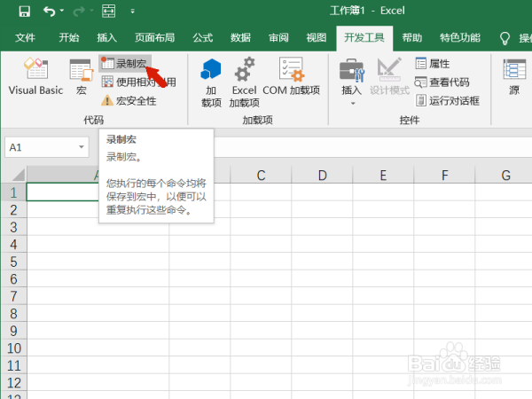Click 查看代码 to view code
The height and width of the screenshot is (399, 532).
[x=442, y=82]
